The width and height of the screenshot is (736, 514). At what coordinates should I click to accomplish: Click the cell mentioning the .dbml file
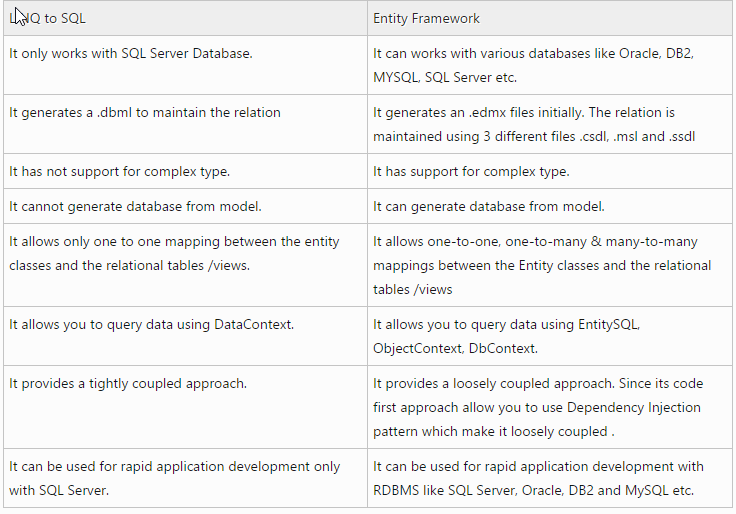(x=185, y=124)
